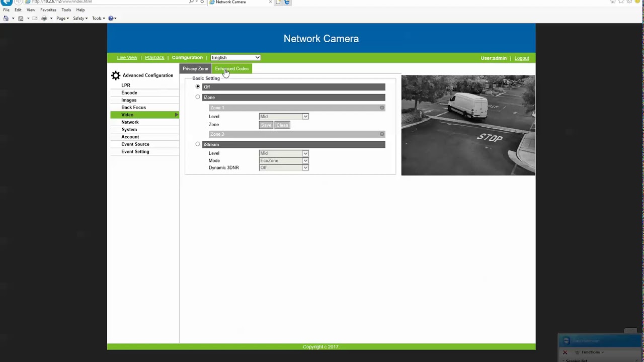Select the iZone radio button
The image size is (644, 362).
coord(198,97)
